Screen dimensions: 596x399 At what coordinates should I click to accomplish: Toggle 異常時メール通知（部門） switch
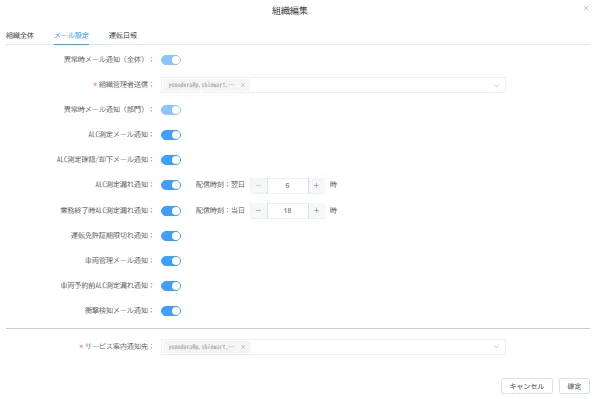[x=171, y=110]
